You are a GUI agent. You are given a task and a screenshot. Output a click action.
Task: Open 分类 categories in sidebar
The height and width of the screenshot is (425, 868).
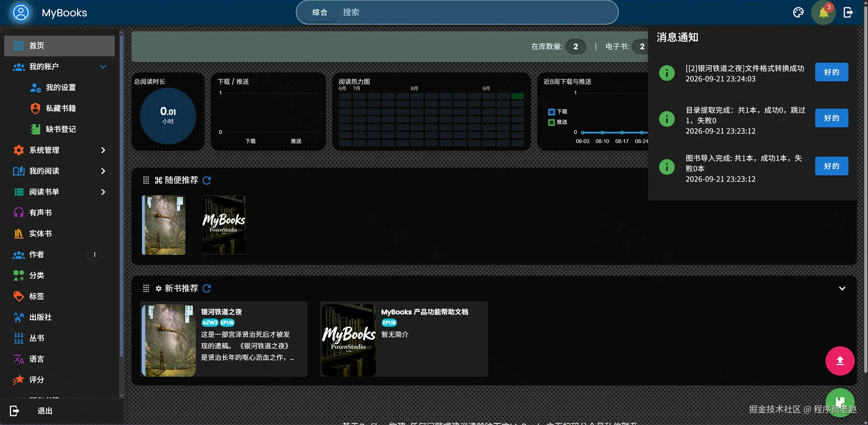[59, 275]
